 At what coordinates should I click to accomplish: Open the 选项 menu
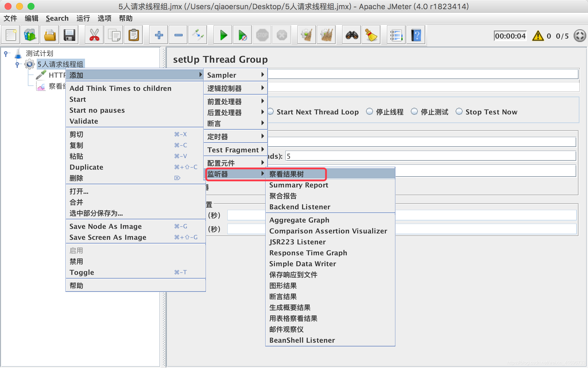pyautogui.click(x=105, y=18)
